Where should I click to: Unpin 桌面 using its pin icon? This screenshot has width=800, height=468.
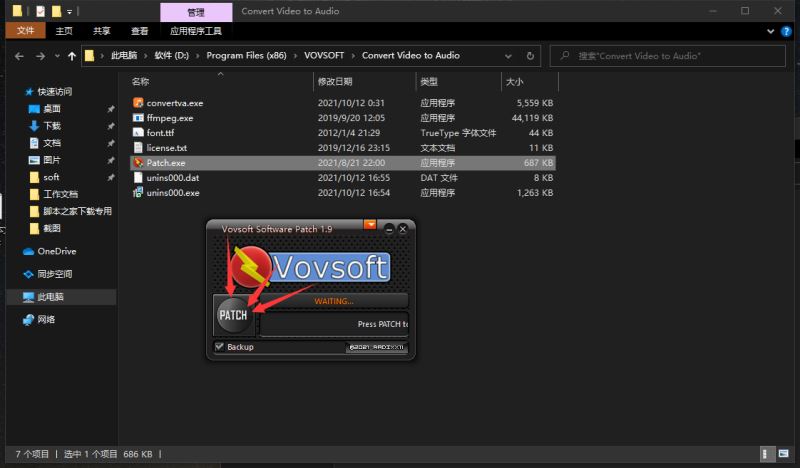pyautogui.click(x=111, y=109)
